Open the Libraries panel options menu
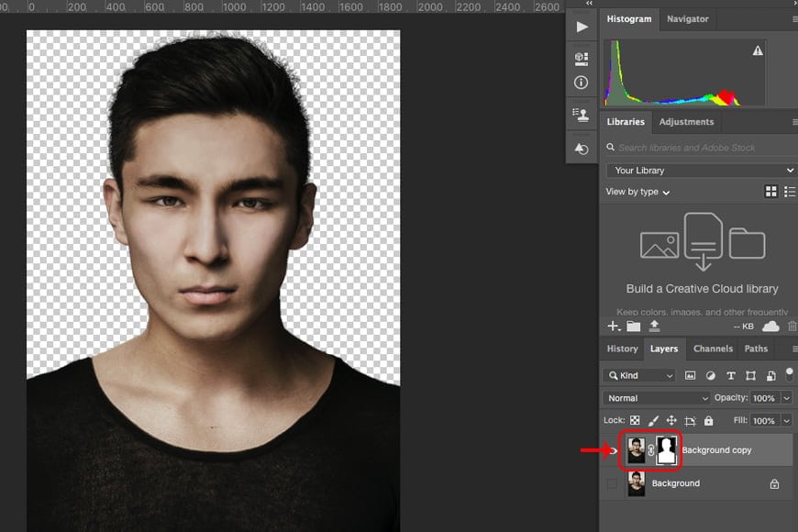 click(794, 122)
